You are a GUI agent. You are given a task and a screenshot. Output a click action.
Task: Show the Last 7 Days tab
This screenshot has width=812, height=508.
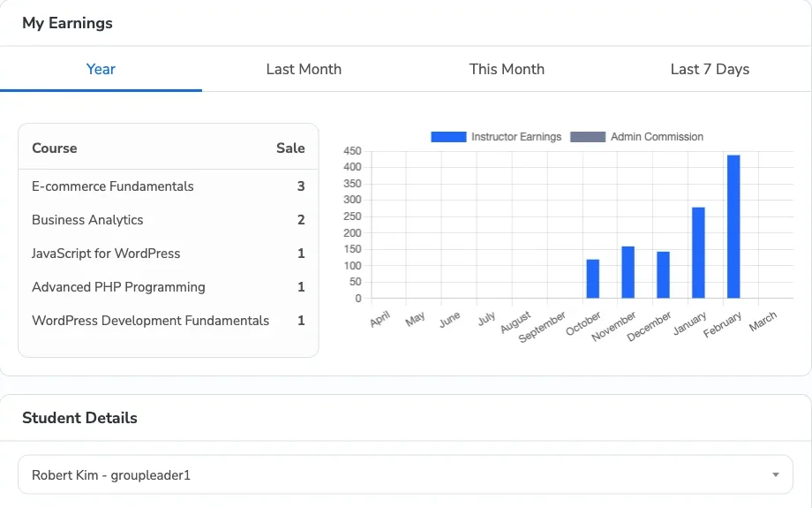(x=710, y=69)
